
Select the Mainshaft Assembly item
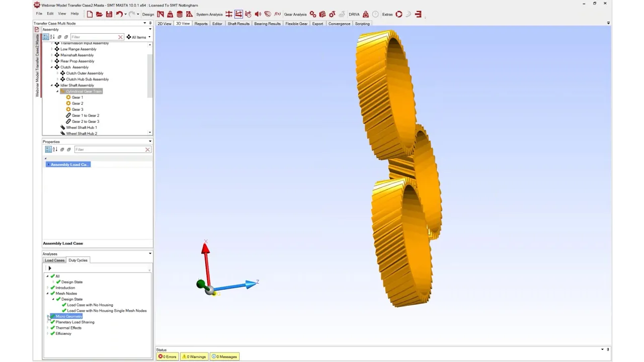pyautogui.click(x=77, y=55)
